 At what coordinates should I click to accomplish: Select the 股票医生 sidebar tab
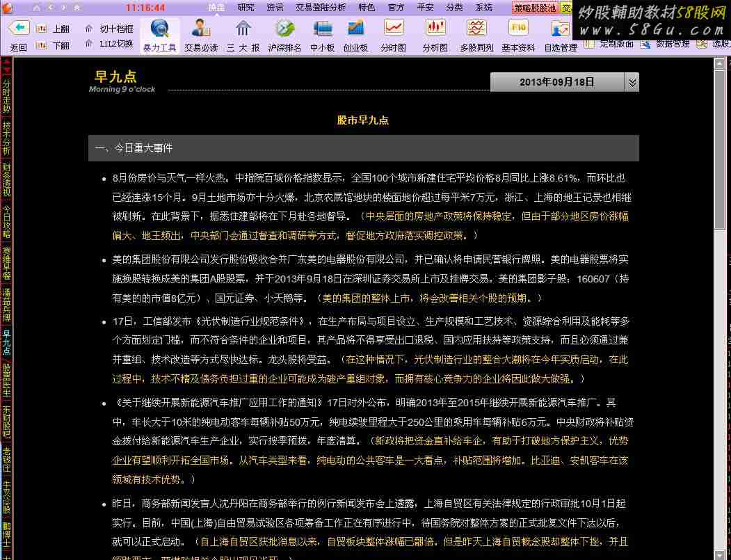[x=6, y=380]
